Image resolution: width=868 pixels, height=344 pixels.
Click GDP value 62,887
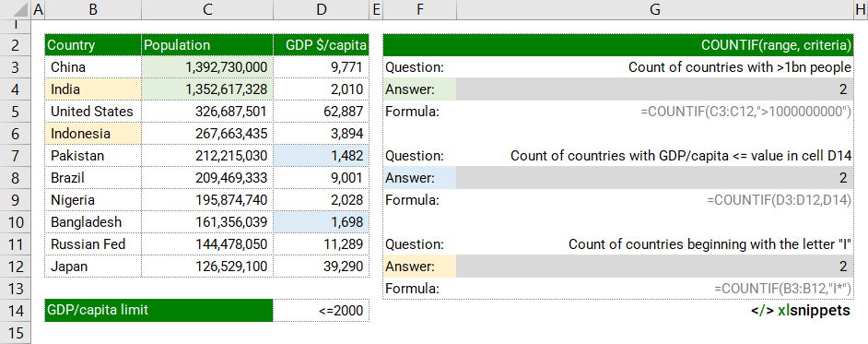point(321,112)
